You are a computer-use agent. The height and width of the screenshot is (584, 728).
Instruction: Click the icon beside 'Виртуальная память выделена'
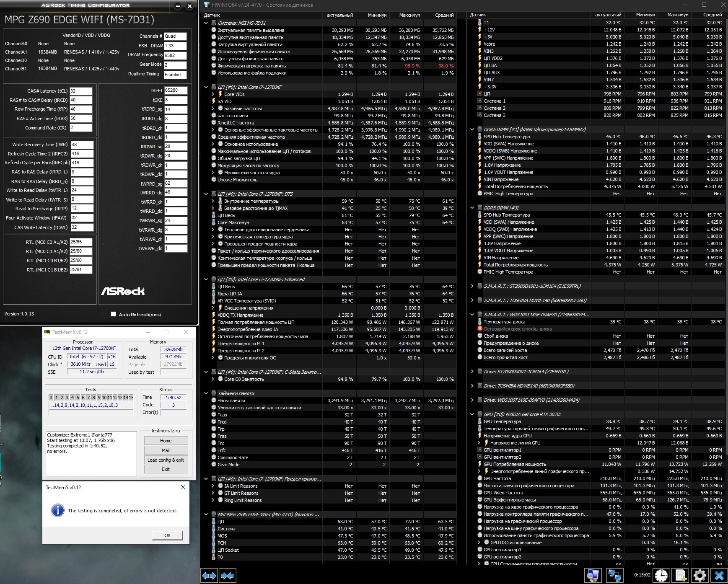214,30
